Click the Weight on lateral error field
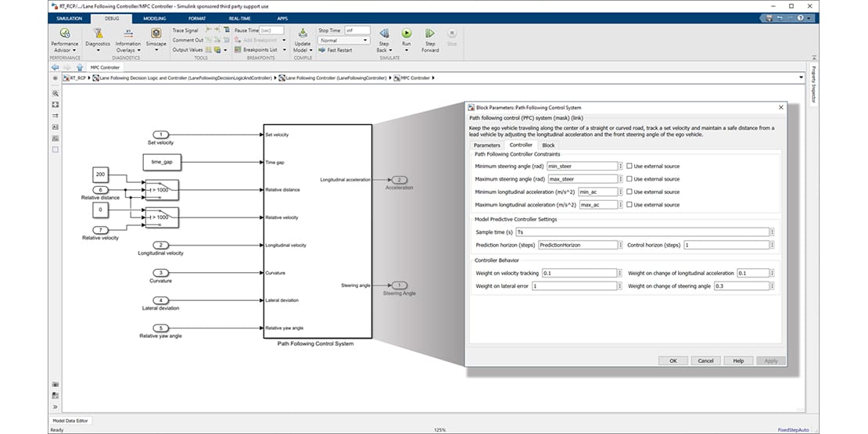Screen dimensions: 868x434 point(575,286)
